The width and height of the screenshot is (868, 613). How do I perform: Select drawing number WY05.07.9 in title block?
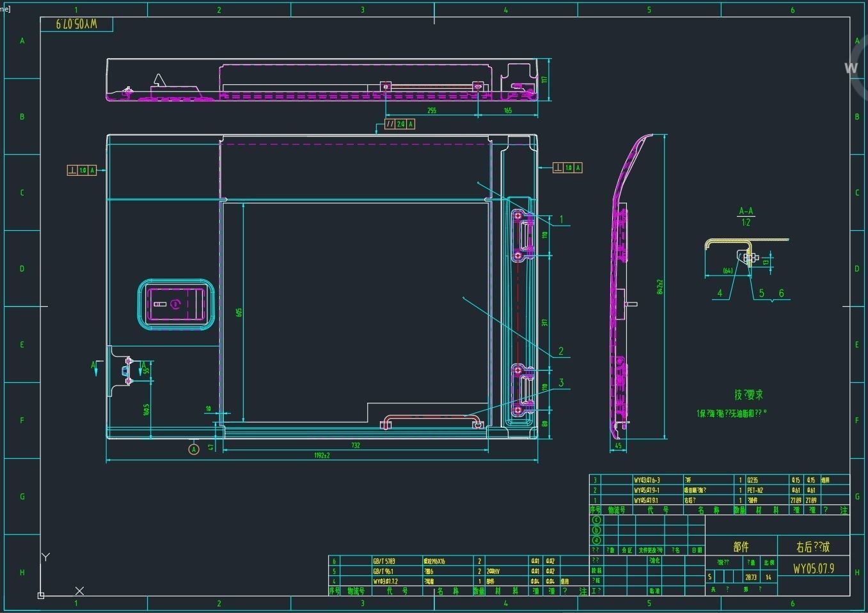coord(813,568)
